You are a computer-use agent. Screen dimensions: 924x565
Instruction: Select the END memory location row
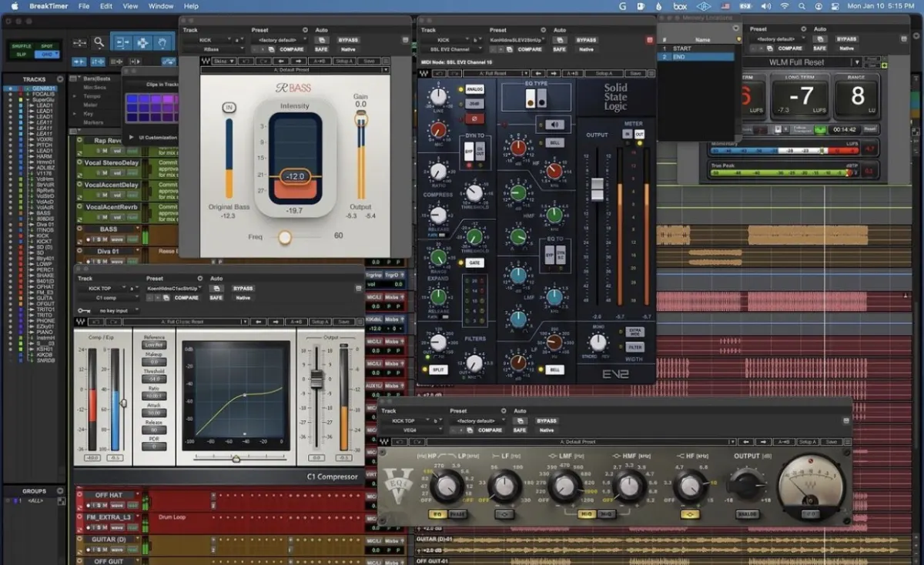(698, 57)
